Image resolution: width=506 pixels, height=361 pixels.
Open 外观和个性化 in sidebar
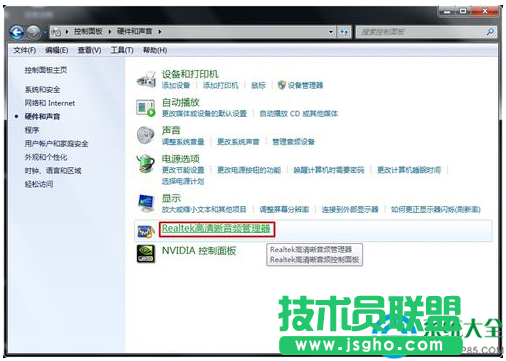(46, 157)
